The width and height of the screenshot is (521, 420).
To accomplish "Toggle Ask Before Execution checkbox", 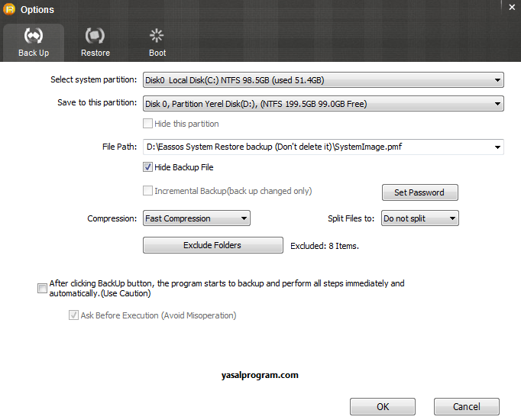I will coord(74,315).
